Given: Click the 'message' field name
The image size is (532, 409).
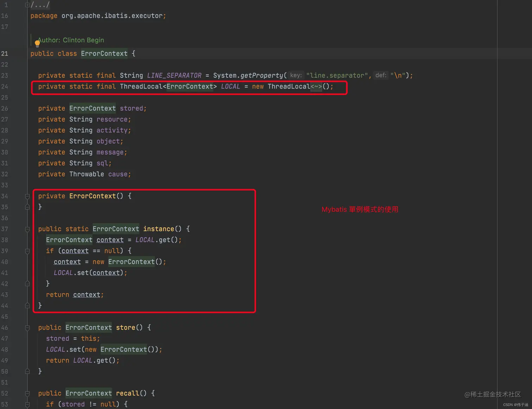Looking at the screenshot, I should tap(110, 152).
